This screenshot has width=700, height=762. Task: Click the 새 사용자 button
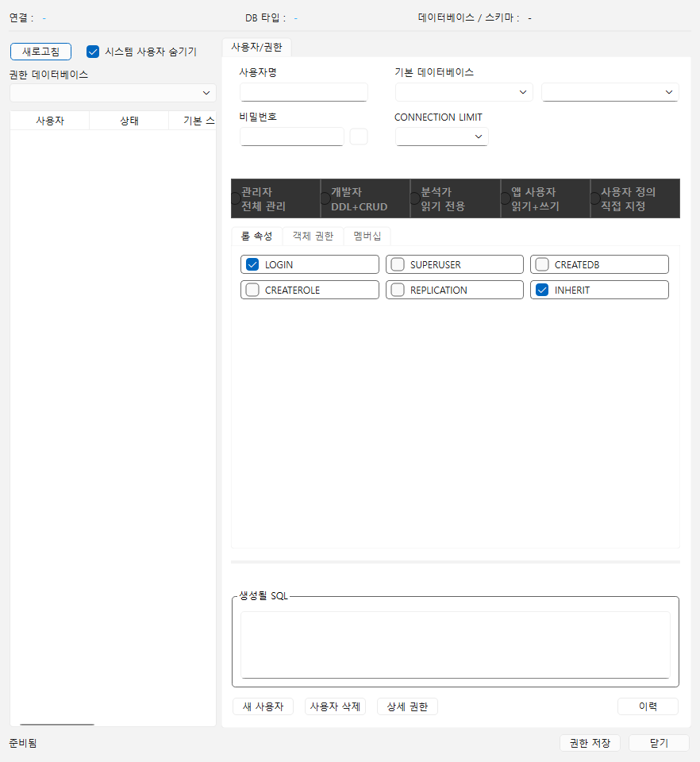click(263, 706)
